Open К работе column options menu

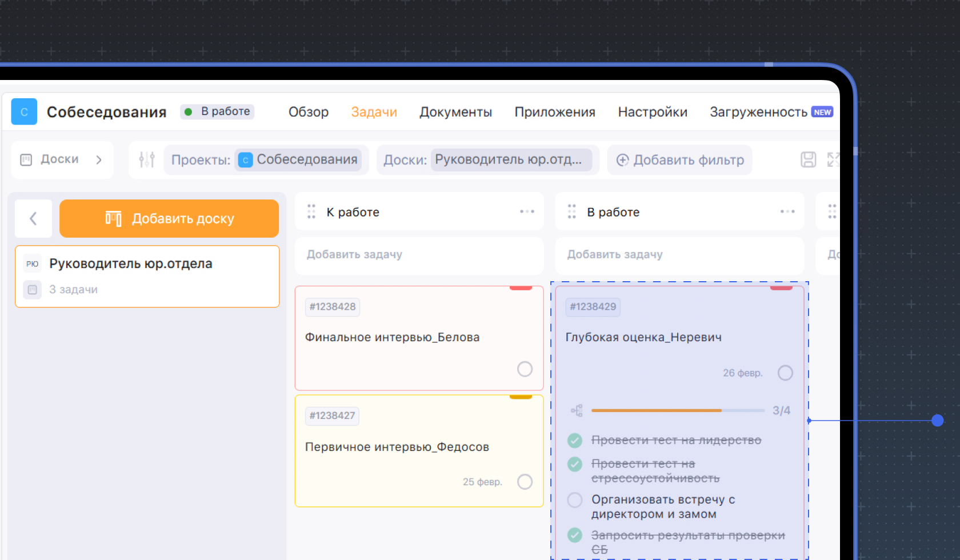pos(527,212)
